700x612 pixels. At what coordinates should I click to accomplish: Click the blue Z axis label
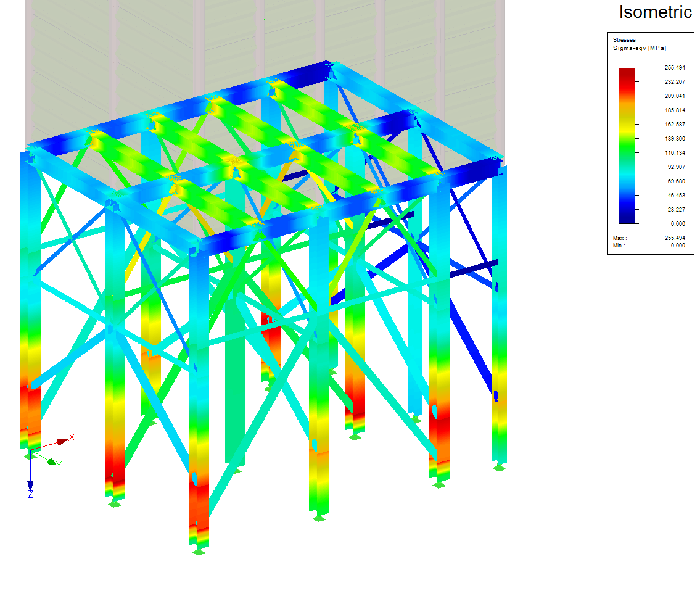(30, 494)
